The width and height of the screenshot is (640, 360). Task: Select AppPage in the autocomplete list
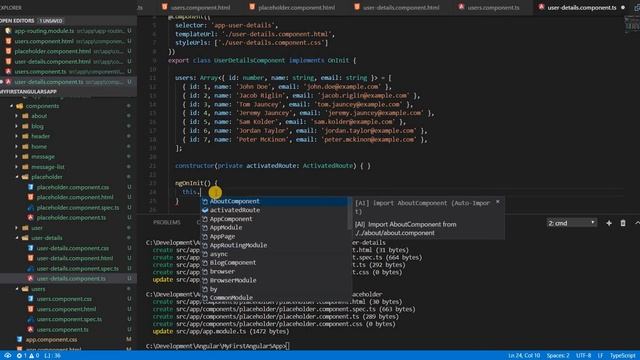275,236
